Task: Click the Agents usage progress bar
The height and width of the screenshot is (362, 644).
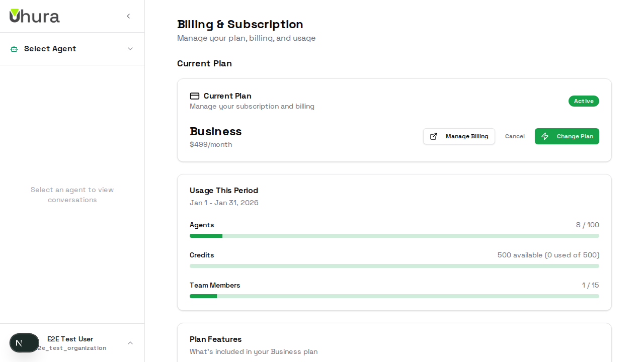Action: [394, 236]
